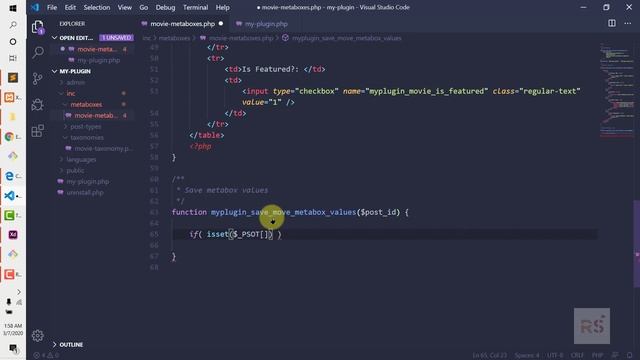Change UTF-8 file encoding in status bar
Screen dimensions: 640x360
coord(555,356)
